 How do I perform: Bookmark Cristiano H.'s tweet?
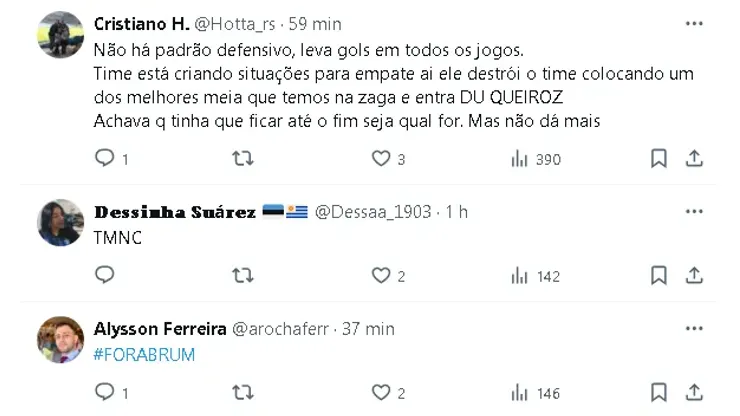pos(658,158)
